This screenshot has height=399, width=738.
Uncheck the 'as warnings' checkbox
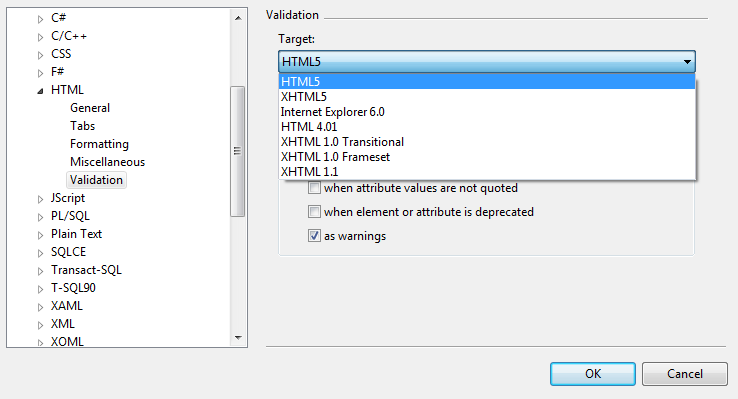click(x=314, y=235)
